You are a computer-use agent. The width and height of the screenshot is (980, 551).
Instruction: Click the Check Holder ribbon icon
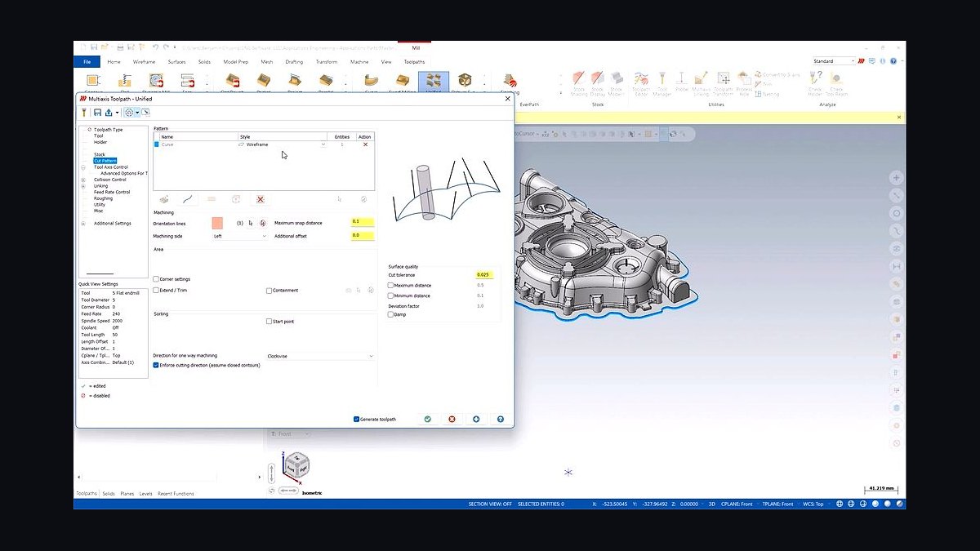click(815, 82)
